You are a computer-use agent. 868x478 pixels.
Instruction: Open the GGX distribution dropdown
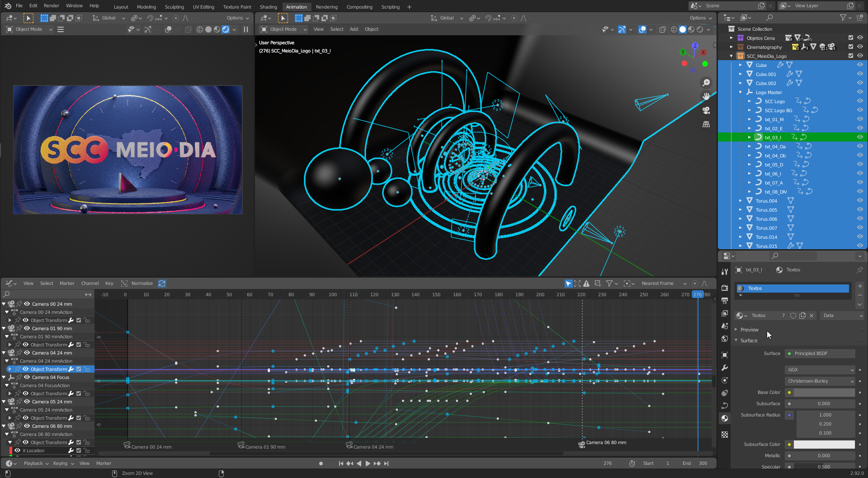[x=820, y=370]
